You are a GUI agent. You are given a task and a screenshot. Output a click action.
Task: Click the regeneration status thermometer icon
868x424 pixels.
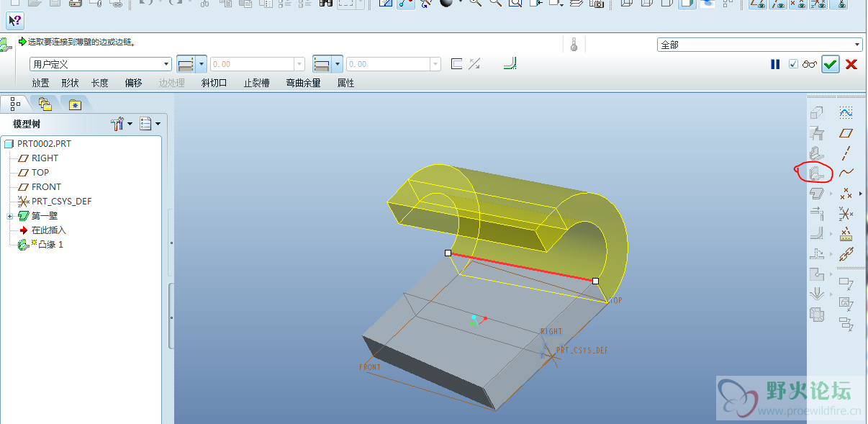click(574, 45)
